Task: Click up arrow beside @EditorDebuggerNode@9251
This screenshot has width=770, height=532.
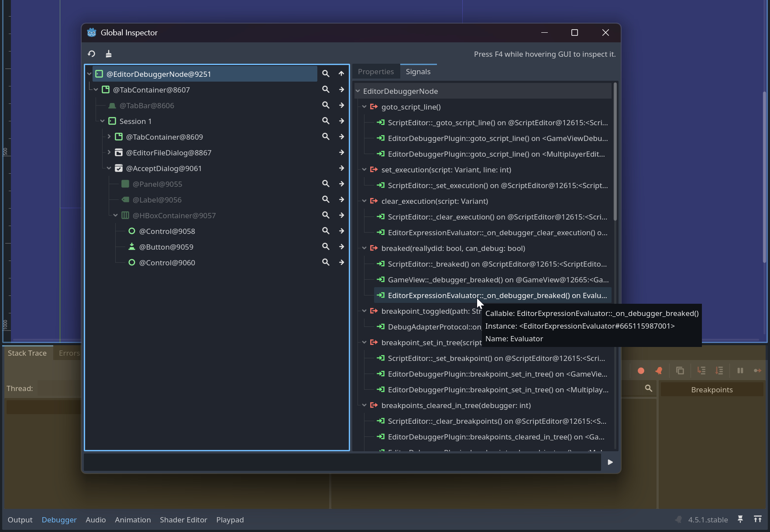Action: (341, 74)
